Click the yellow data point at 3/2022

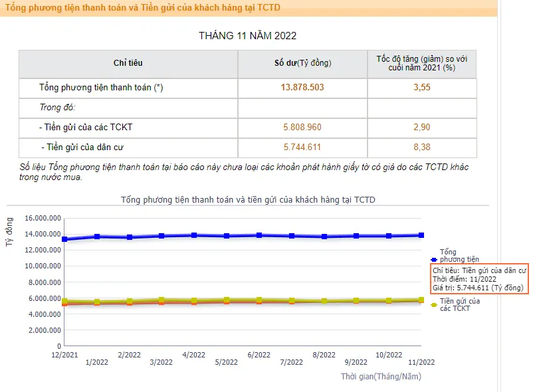tap(161, 300)
